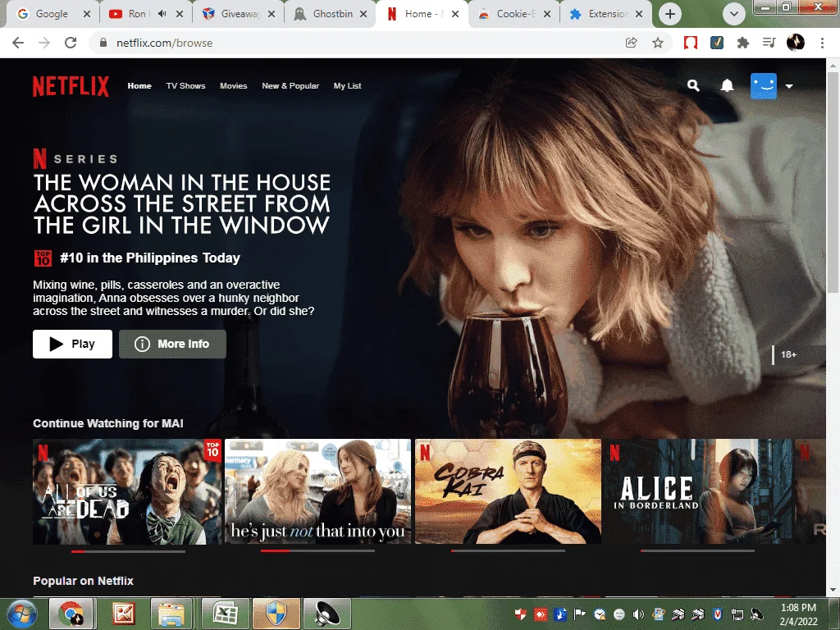
Task: Go back in browser
Action: point(18,43)
